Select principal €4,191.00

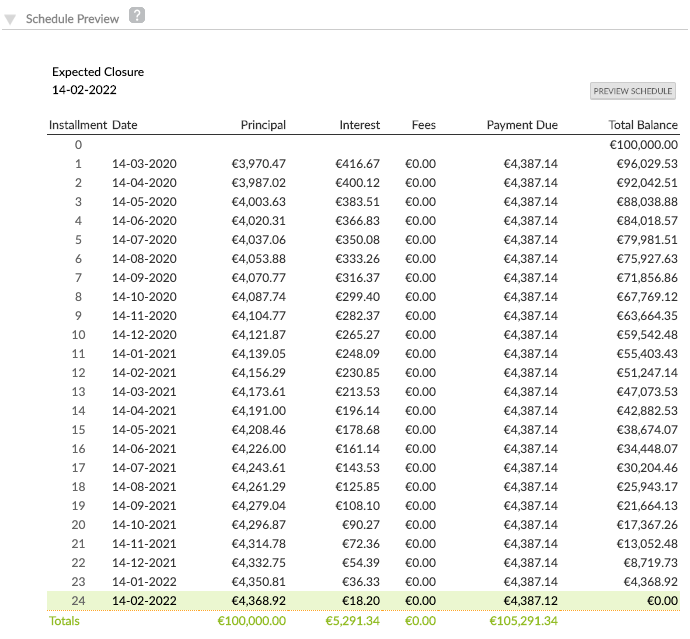pos(259,411)
